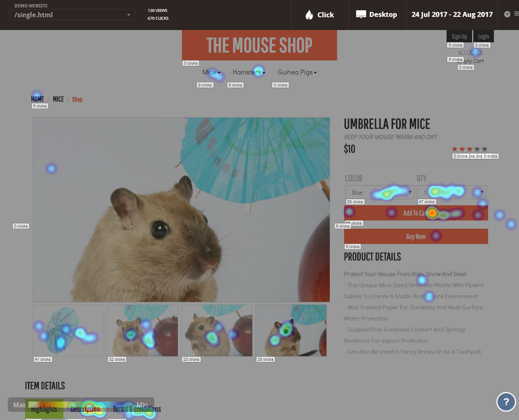Click the Desktop monitor icon

361,14
